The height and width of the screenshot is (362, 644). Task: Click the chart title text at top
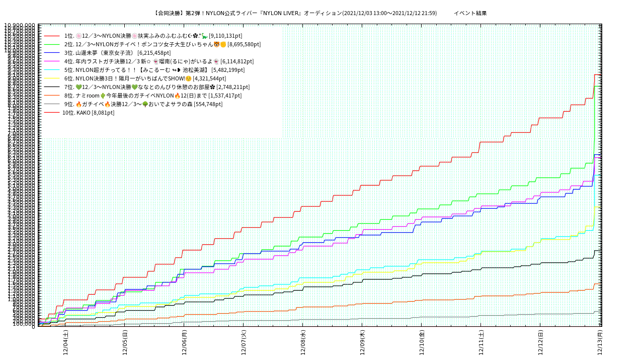(320, 13)
